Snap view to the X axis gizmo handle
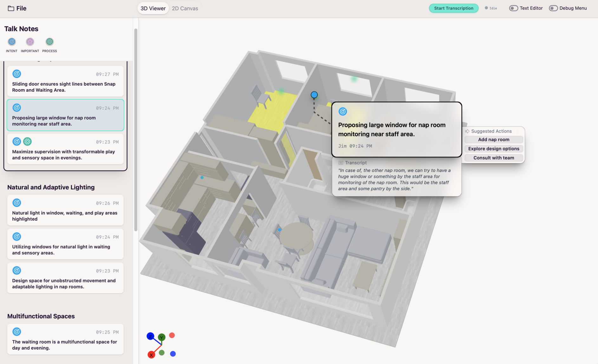 pos(151,355)
